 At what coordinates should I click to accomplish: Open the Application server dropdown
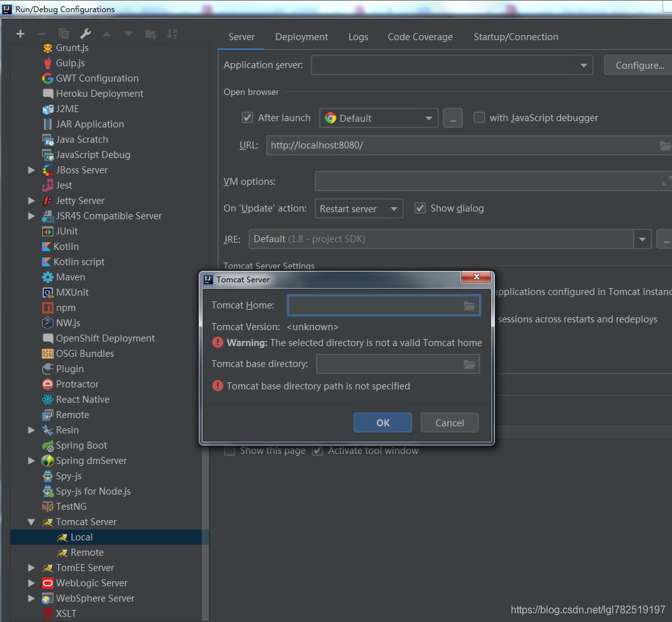452,65
